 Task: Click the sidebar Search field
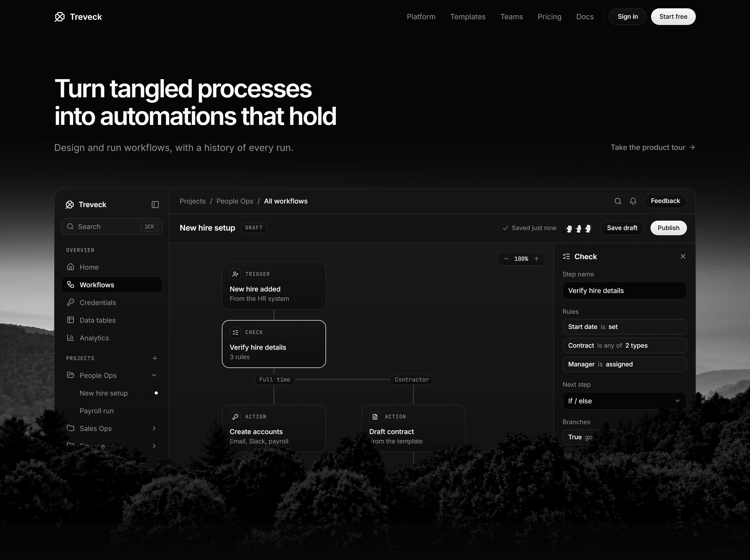(111, 226)
